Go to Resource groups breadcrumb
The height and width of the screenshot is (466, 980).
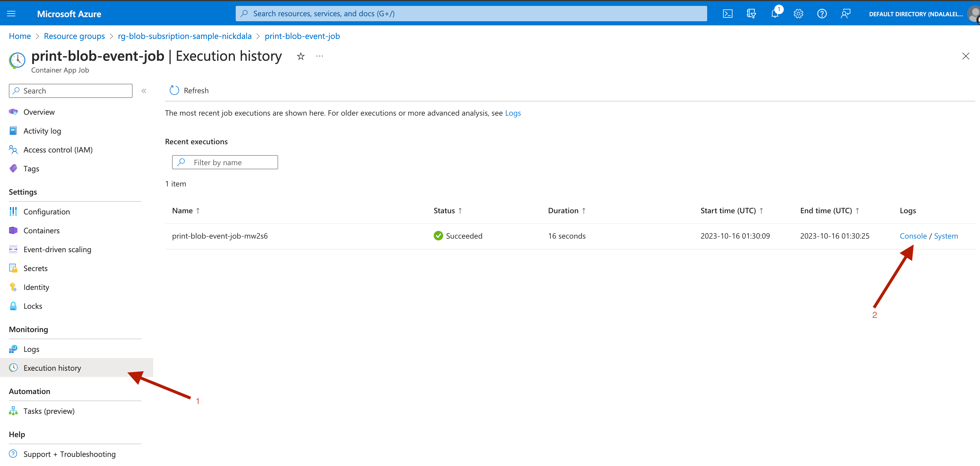pos(74,36)
